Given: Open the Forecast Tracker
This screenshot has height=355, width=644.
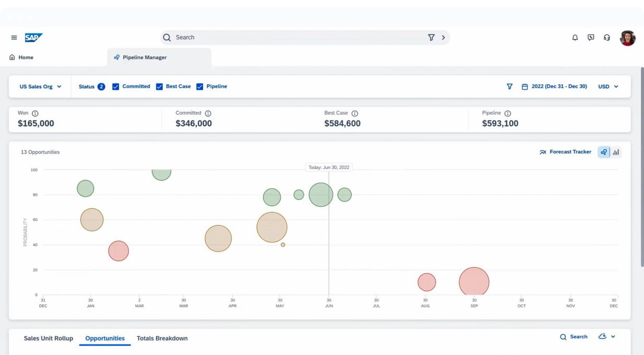Looking at the screenshot, I should 565,152.
